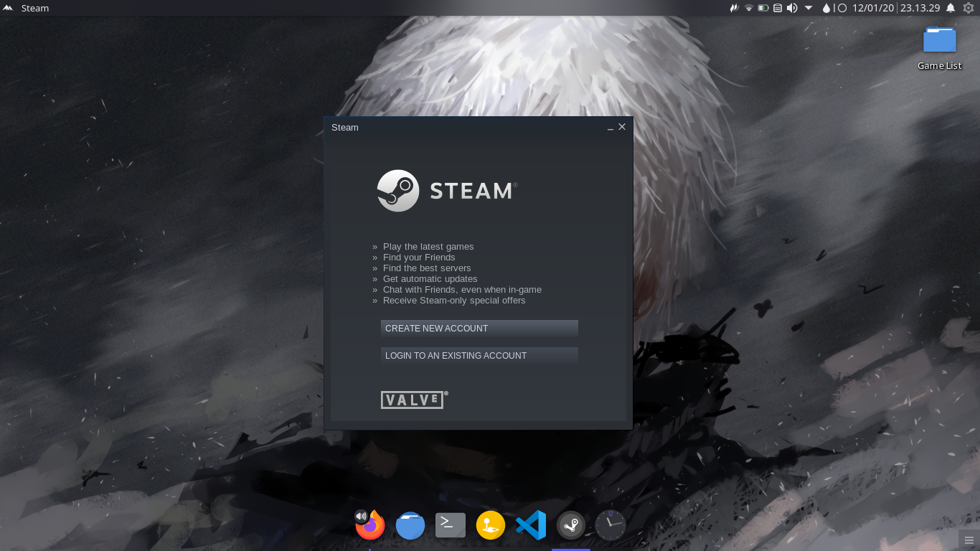Expand the hidden system tray icons arrow
Screen dimensions: 980x551
[x=809, y=8]
